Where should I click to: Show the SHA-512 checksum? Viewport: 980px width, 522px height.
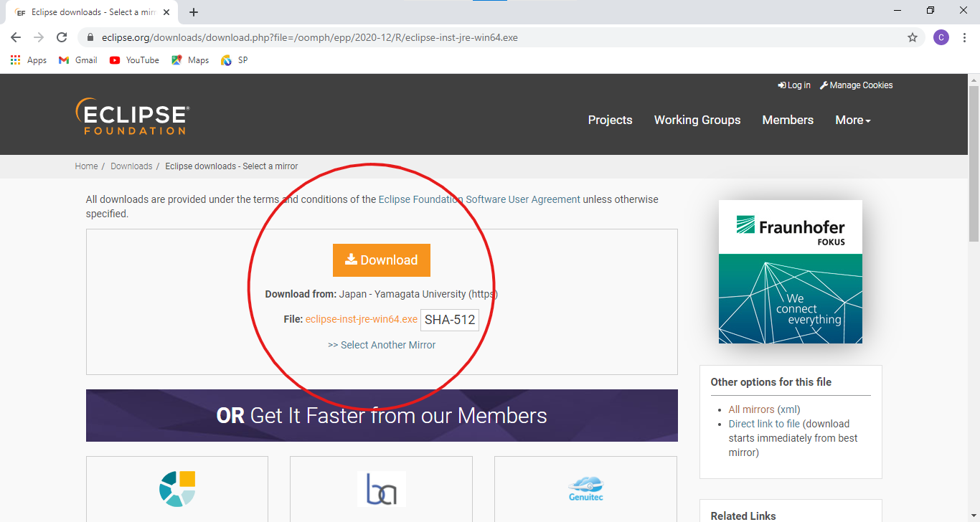pos(450,320)
